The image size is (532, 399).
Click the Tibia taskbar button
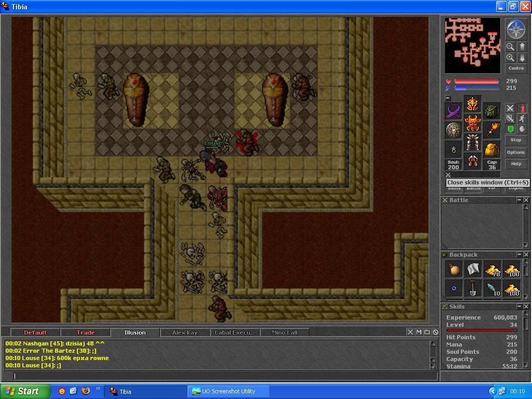pos(145,391)
